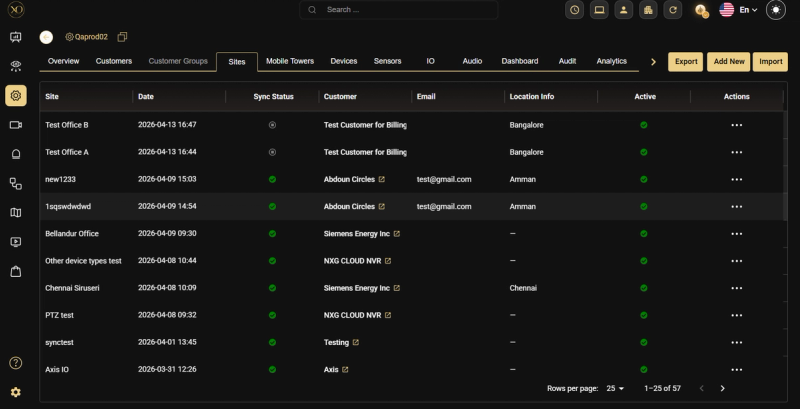The height and width of the screenshot is (409, 800).
Task: Switch to the Devices tab
Action: (x=343, y=61)
